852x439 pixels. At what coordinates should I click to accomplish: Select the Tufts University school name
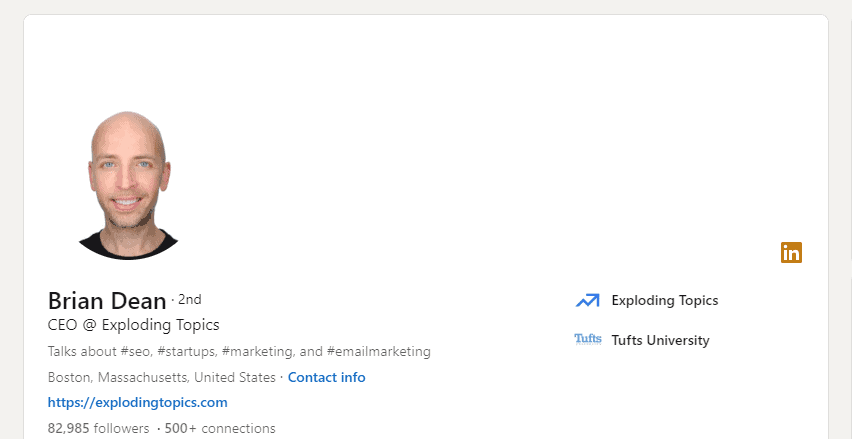click(660, 340)
